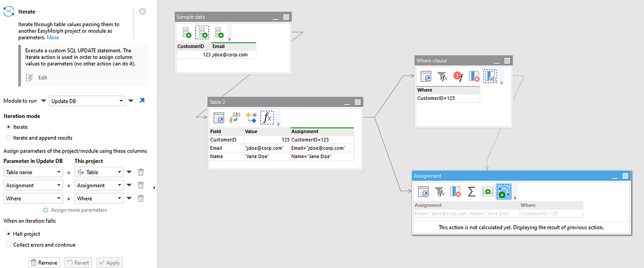Click the Email column header in Sample data

point(233,46)
